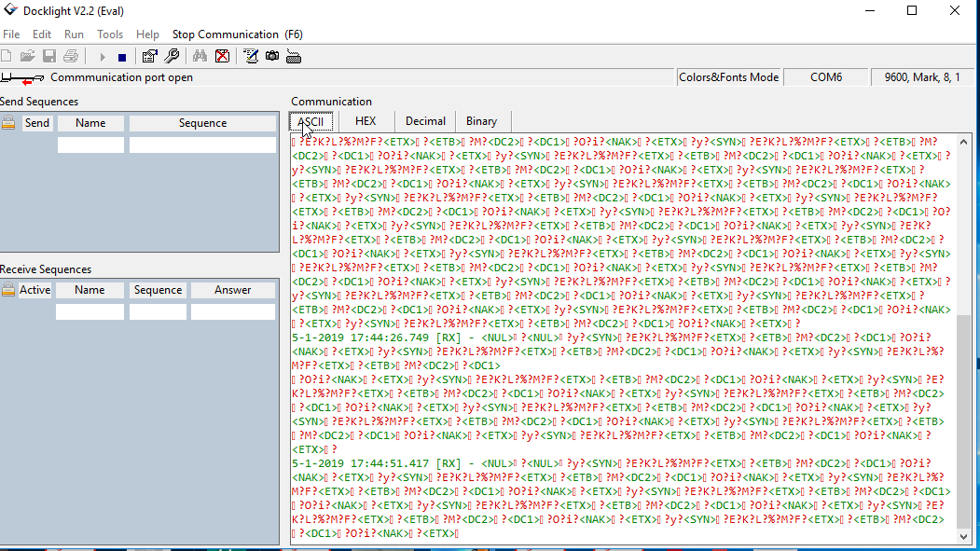The image size is (980, 551).
Task: Switch to the Decimal tab
Action: pyautogui.click(x=425, y=121)
